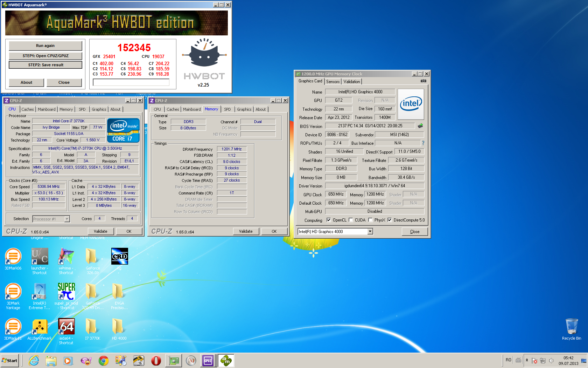Open the wPrime shortcut icon

[x=66, y=261]
